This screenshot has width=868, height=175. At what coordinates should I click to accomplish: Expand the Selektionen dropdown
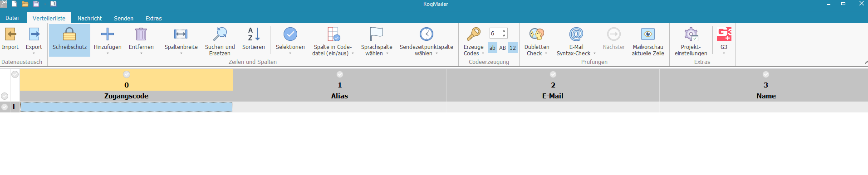290,53
